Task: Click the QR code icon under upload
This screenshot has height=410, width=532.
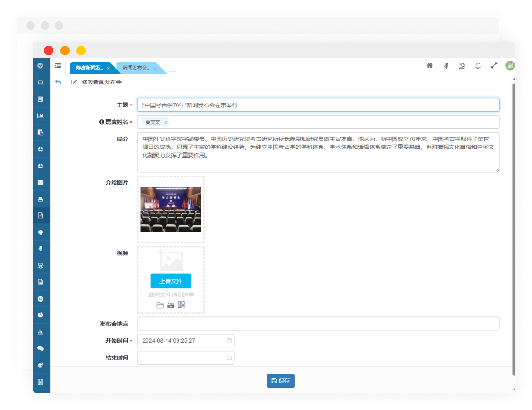Action: (x=181, y=305)
